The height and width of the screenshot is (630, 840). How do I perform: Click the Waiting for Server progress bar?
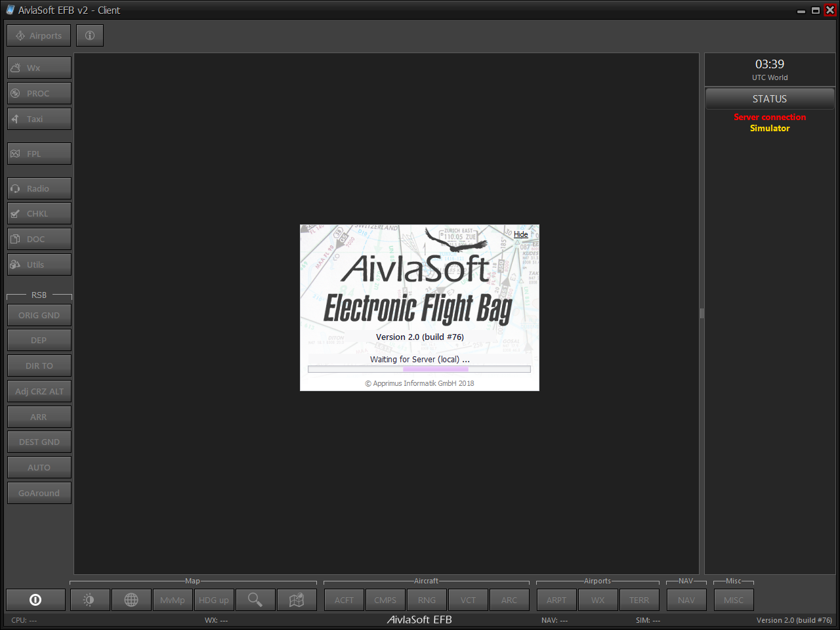tap(419, 369)
